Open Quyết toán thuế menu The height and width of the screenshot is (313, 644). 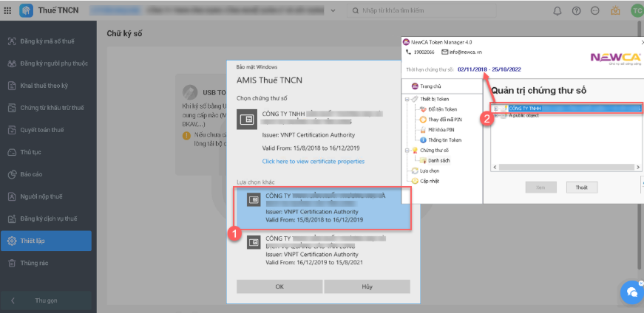click(46, 130)
